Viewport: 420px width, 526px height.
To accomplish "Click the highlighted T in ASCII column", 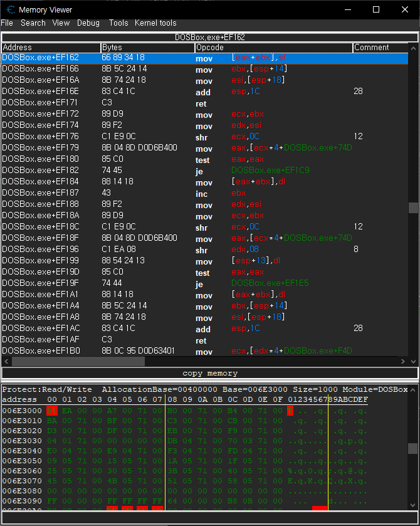I will (x=290, y=411).
